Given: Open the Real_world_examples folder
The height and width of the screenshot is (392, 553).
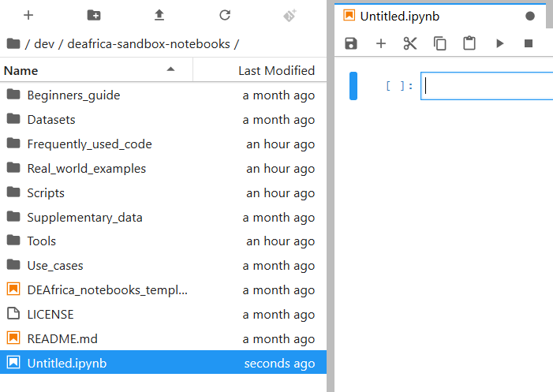Looking at the screenshot, I should [86, 168].
